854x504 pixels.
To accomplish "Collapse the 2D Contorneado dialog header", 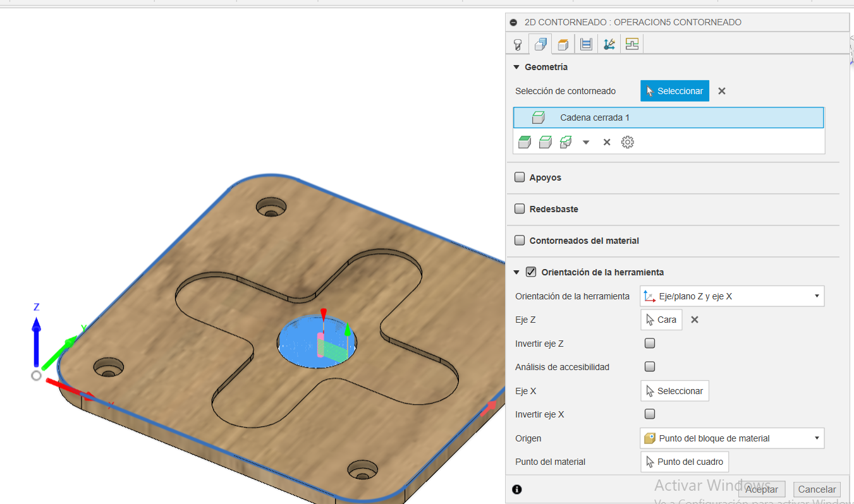I will pos(513,22).
